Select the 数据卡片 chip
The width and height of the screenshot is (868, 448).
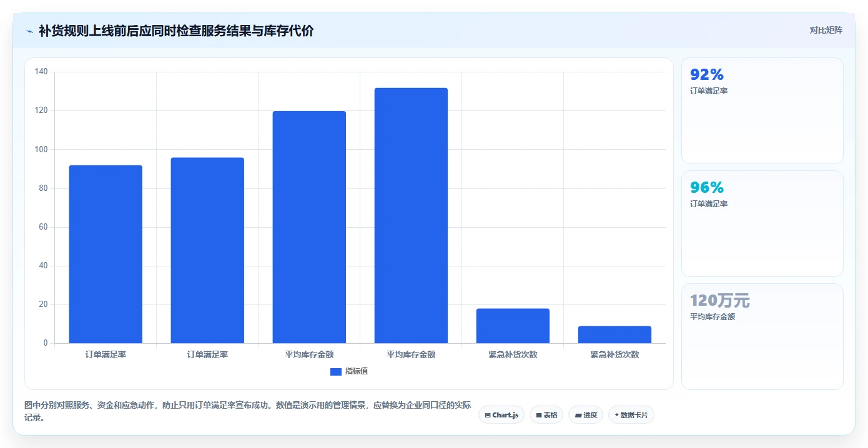pos(631,415)
